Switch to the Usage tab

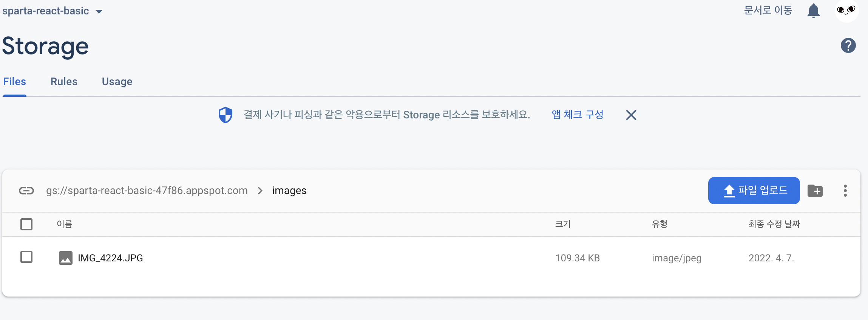point(117,82)
